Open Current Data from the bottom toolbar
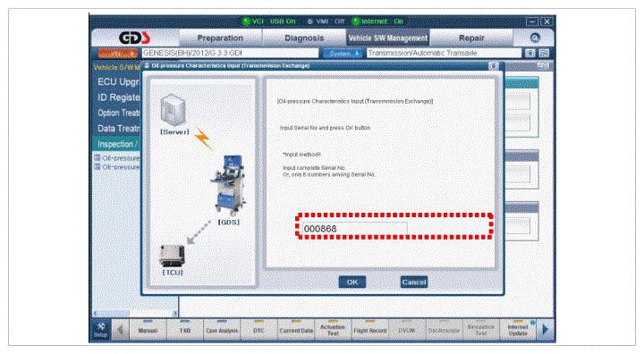 coord(296,330)
